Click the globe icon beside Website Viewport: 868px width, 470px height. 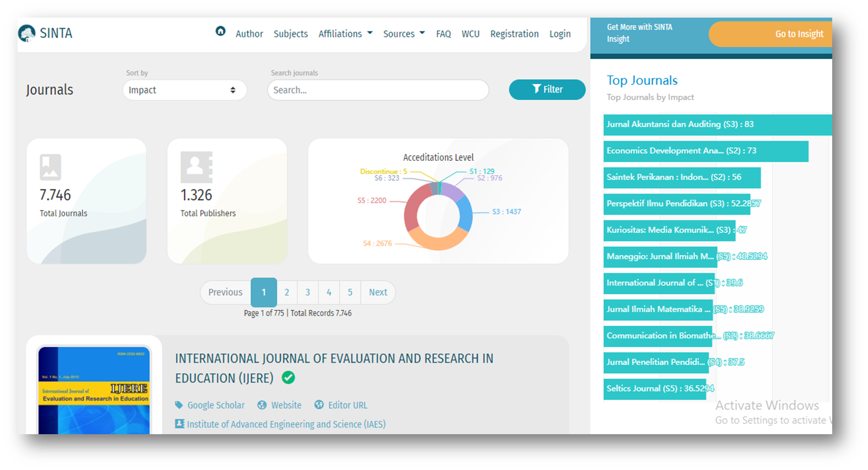(262, 405)
